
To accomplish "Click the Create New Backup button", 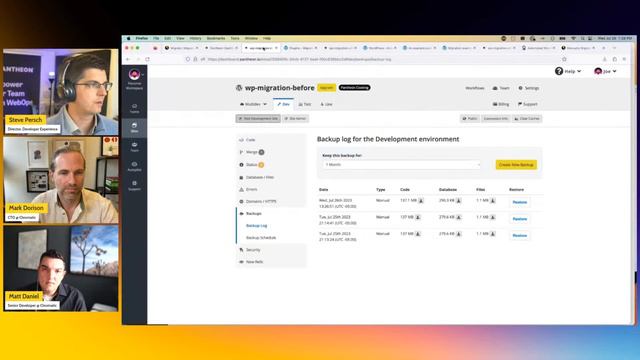I will (x=516, y=164).
